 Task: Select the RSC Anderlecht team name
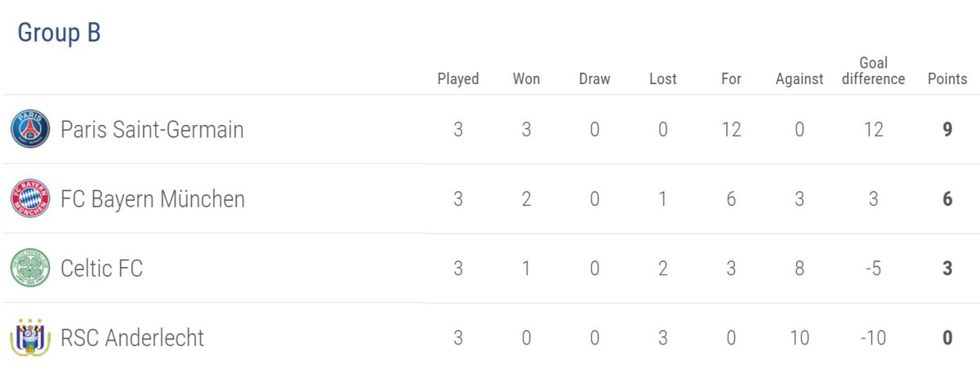click(132, 338)
